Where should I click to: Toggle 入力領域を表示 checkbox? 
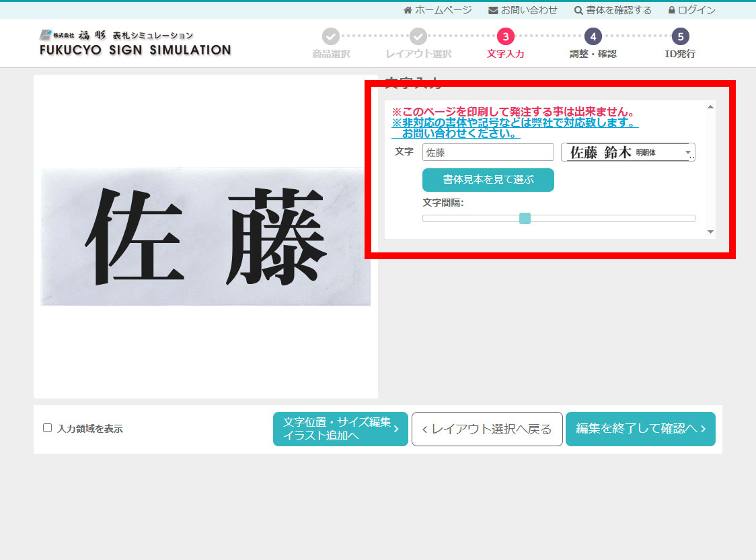[47, 428]
